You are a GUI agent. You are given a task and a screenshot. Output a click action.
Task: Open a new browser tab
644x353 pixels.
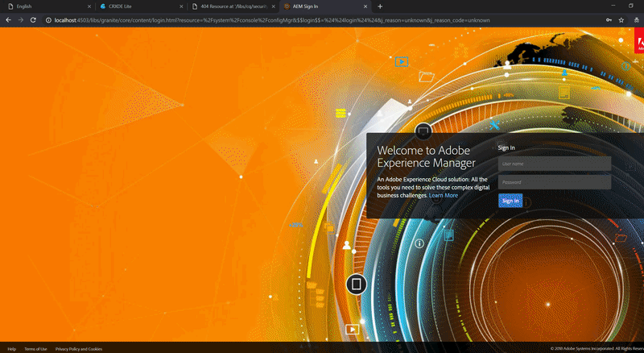tap(380, 6)
